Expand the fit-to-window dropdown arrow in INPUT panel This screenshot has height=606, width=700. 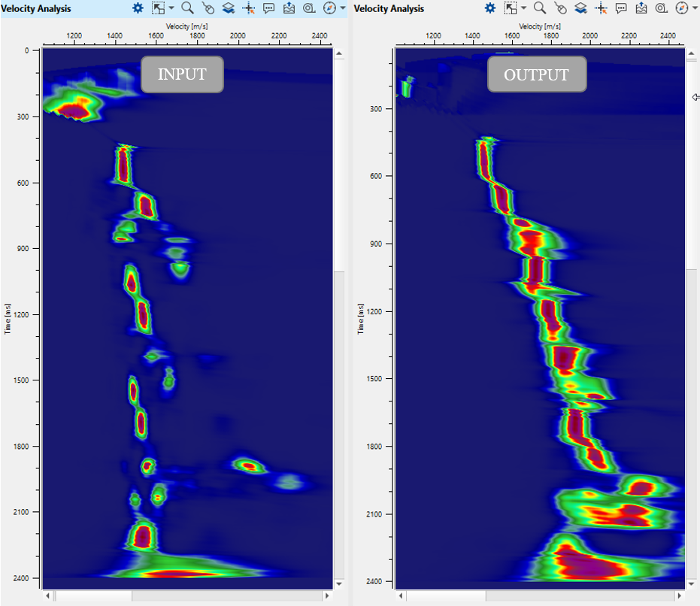[x=171, y=8]
